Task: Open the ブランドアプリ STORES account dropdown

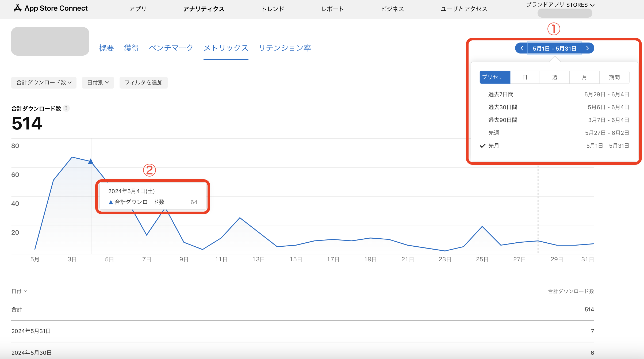Action: (x=560, y=5)
